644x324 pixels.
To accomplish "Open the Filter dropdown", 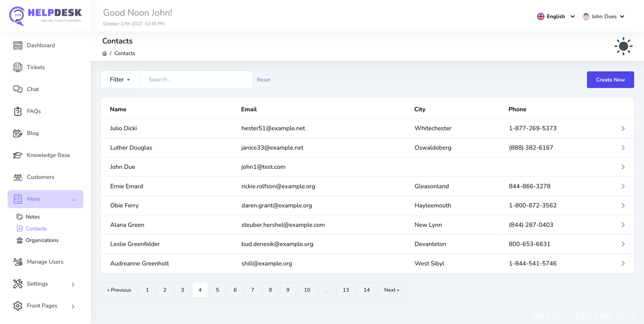I will point(120,80).
